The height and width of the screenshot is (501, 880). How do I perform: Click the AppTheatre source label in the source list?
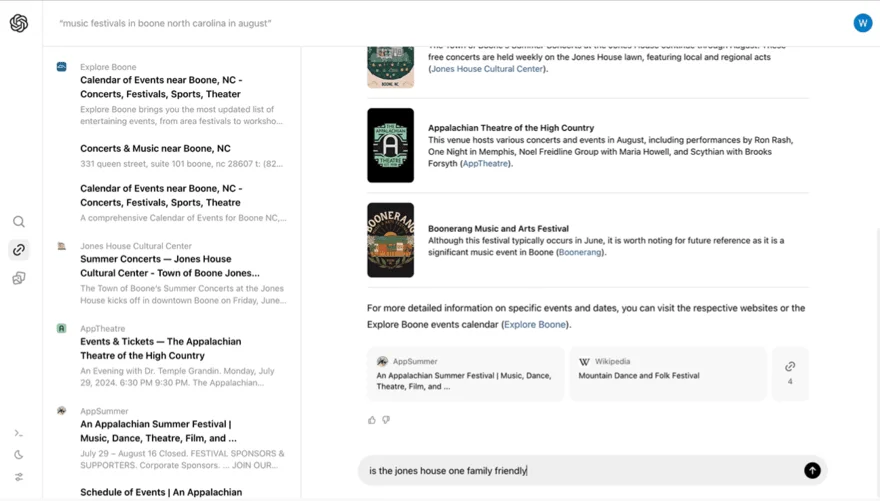click(103, 328)
